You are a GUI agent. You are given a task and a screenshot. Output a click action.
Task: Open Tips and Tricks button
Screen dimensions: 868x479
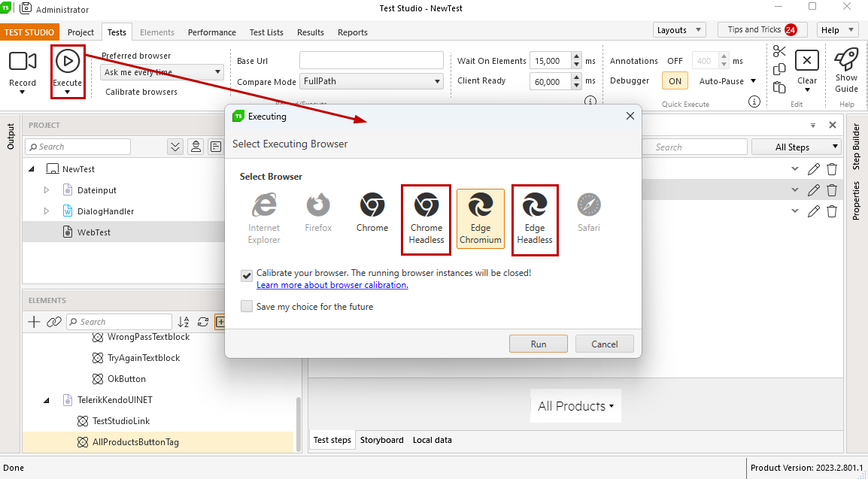pos(762,30)
